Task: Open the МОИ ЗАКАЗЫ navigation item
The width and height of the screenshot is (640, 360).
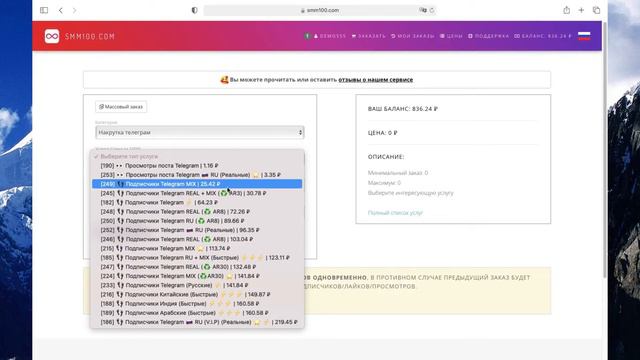Action: click(x=413, y=36)
